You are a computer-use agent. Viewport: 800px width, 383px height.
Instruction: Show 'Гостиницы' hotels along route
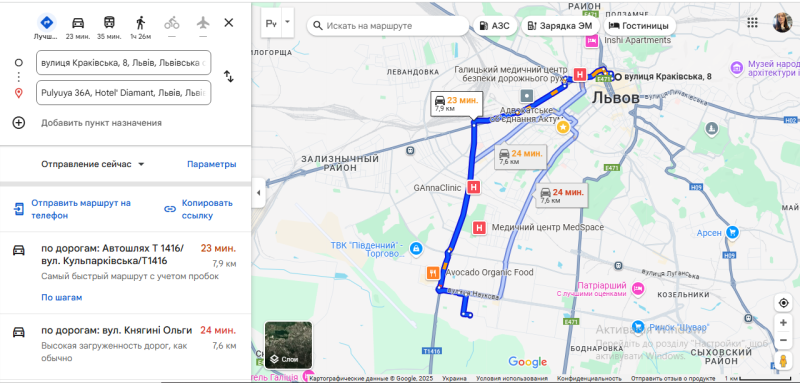[639, 26]
